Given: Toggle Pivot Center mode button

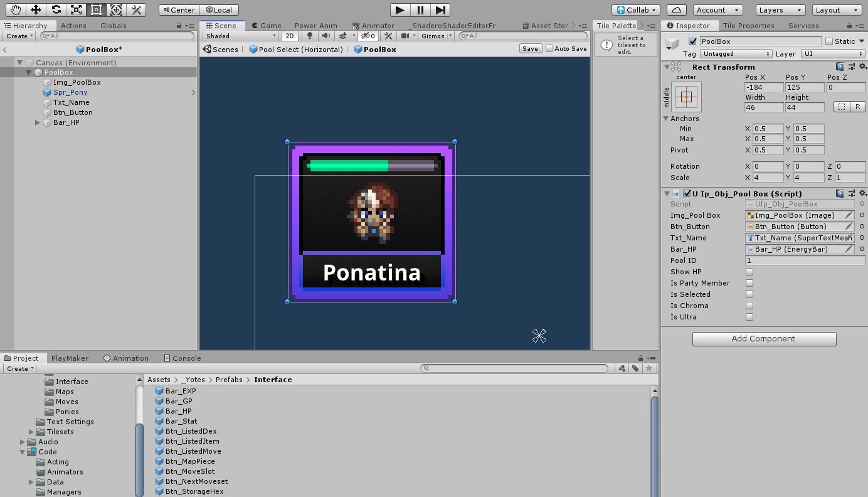Looking at the screenshot, I should pos(179,10).
